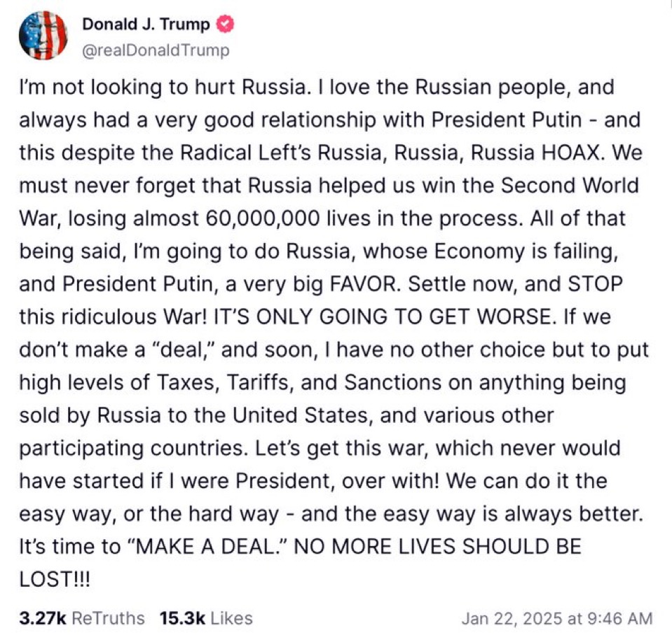The height and width of the screenshot is (640, 672).
Task: Click the @realDonaldTrump handle
Action: 156,50
